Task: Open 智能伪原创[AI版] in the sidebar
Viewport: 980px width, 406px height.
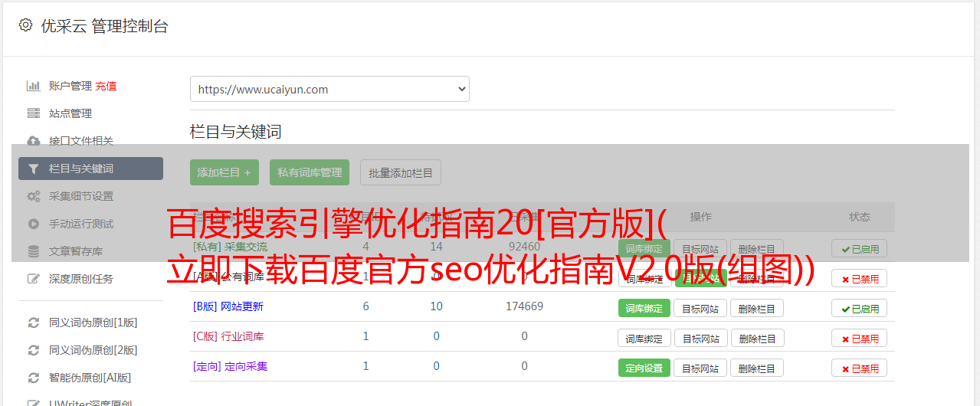Action: coord(90,378)
